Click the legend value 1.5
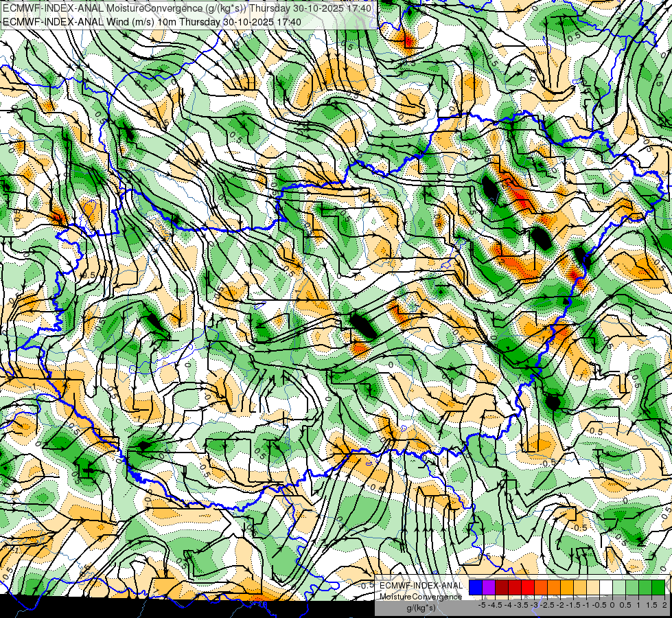The width and height of the screenshot is (672, 618). coord(651,605)
